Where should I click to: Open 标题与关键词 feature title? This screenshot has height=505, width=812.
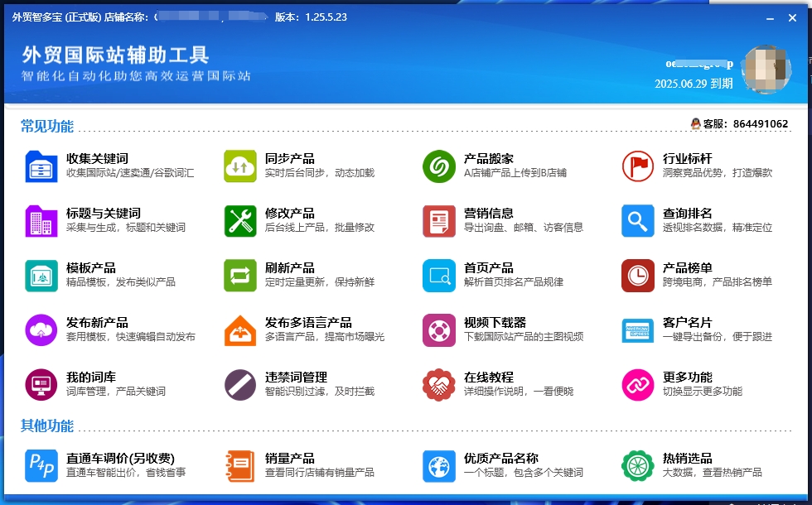(x=104, y=214)
